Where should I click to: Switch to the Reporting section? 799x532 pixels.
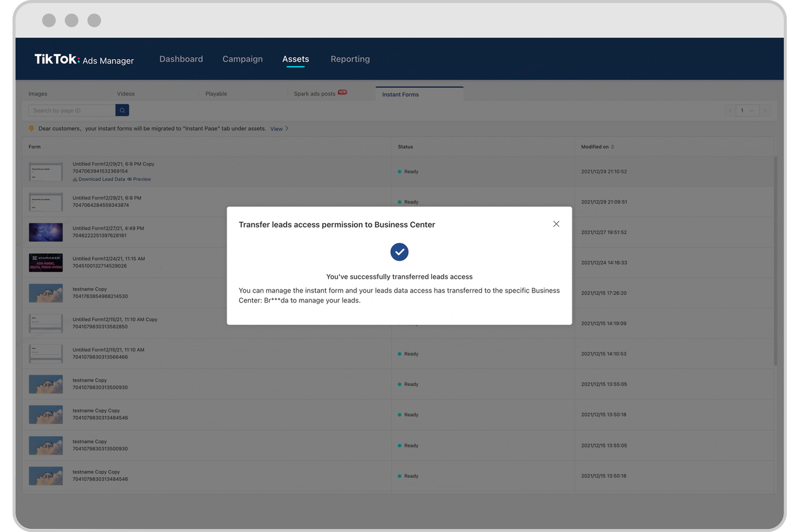350,59
